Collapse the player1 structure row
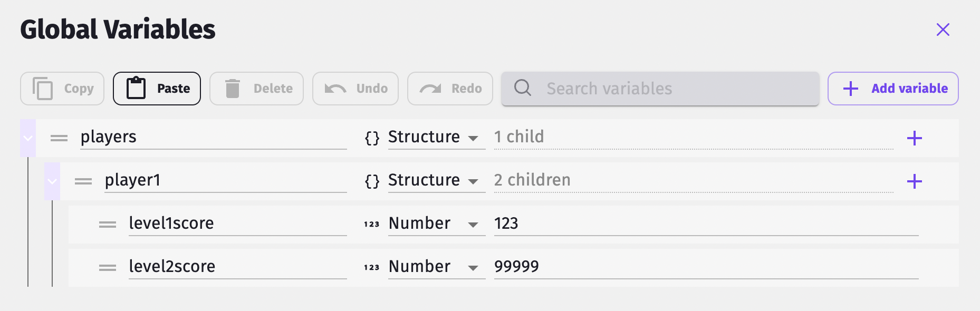The image size is (980, 311). (x=52, y=181)
